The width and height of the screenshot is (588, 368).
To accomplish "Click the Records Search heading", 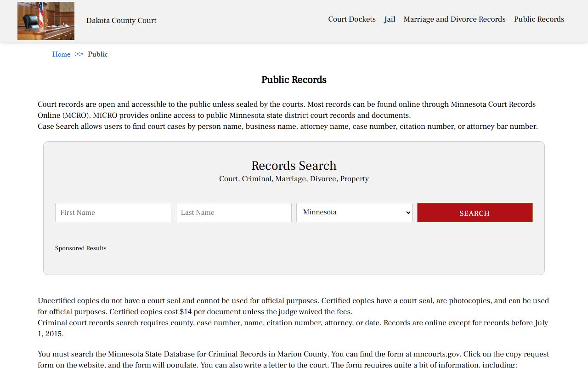I will (294, 166).
